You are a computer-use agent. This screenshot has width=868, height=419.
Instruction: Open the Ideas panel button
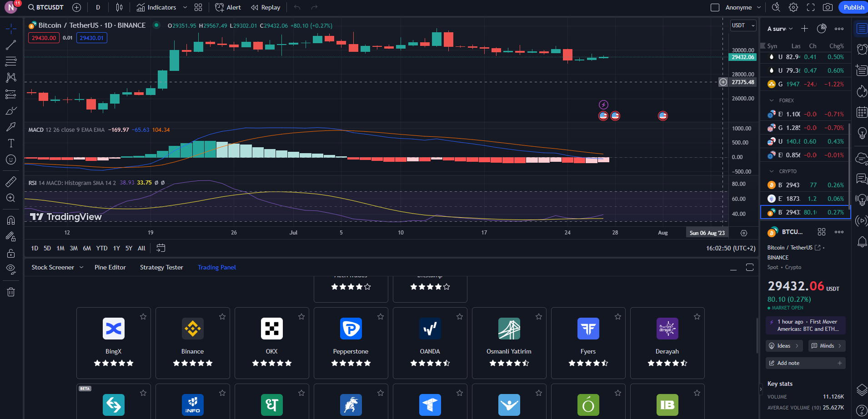(783, 345)
